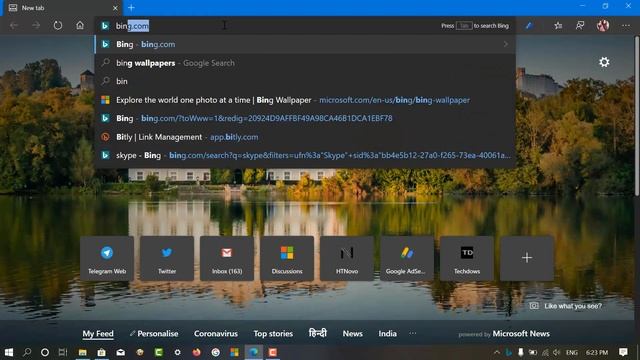Switch to News feed tab
Viewport: 640px width, 360px height.
click(353, 334)
